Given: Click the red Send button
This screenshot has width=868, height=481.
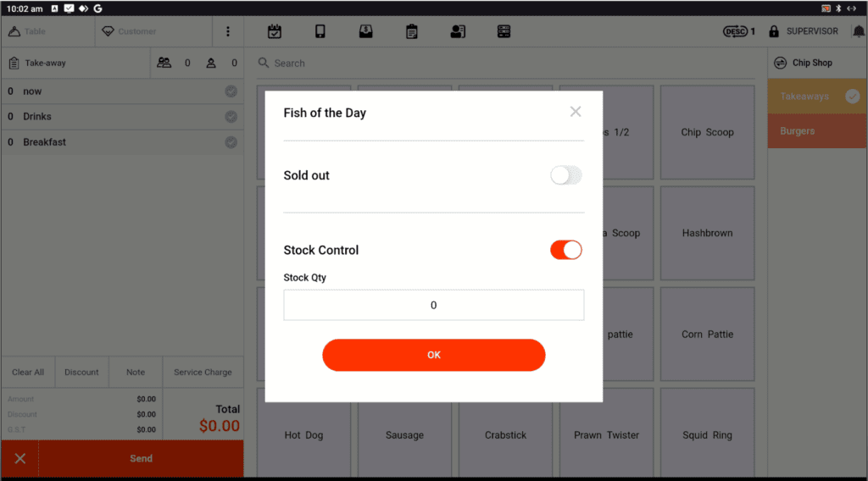Looking at the screenshot, I should pyautogui.click(x=141, y=458).
